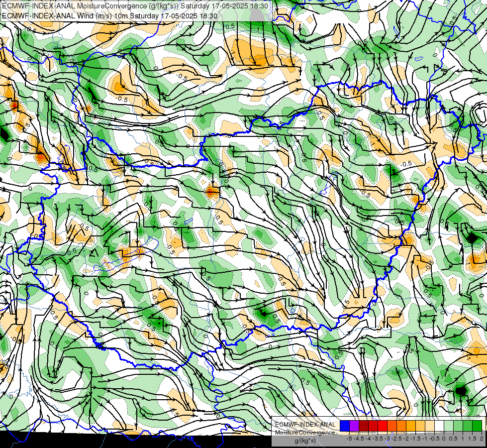Click the legend label ECMWF-INDEX-ANAL
This screenshot has height=448, width=487.
click(305, 425)
